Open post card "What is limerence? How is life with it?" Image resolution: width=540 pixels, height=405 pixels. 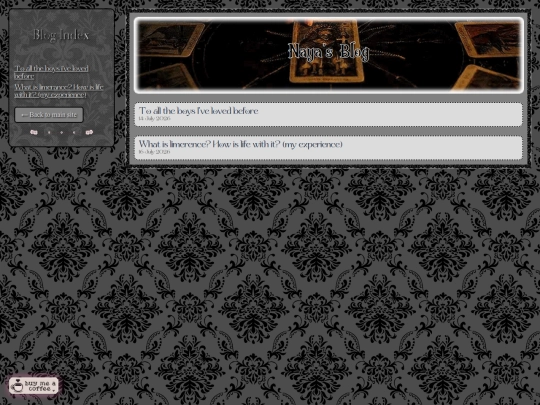click(x=328, y=148)
